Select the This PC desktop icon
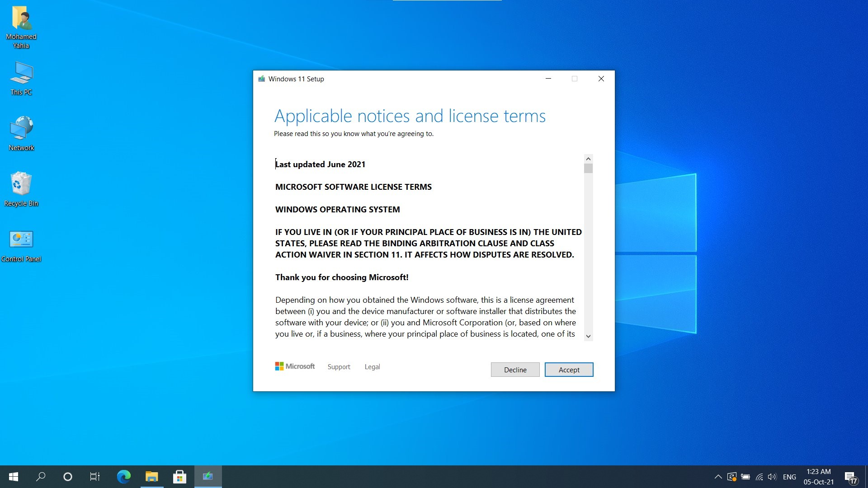This screenshot has height=488, width=868. click(x=21, y=79)
